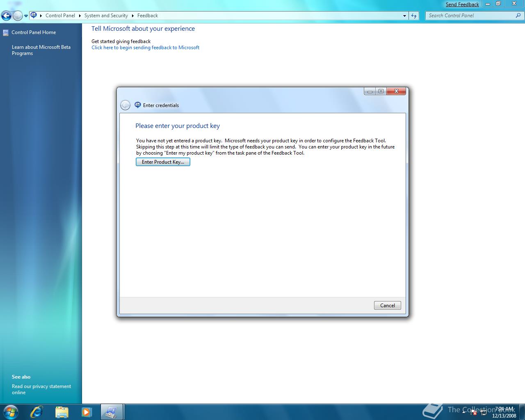
Task: Open the Send Feedback link in title bar
Action: (x=462, y=5)
